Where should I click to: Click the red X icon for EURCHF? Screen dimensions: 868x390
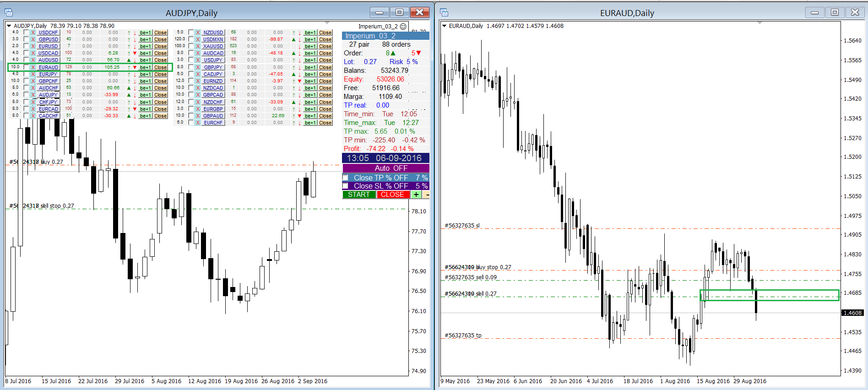[198, 123]
